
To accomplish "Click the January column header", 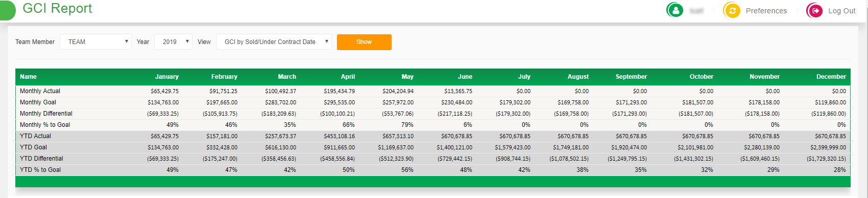I will (167, 77).
